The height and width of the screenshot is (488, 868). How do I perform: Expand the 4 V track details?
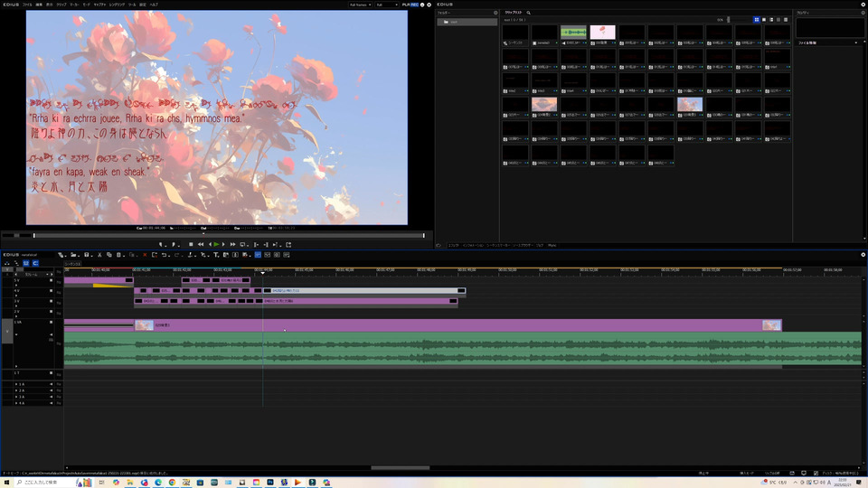(x=16, y=295)
